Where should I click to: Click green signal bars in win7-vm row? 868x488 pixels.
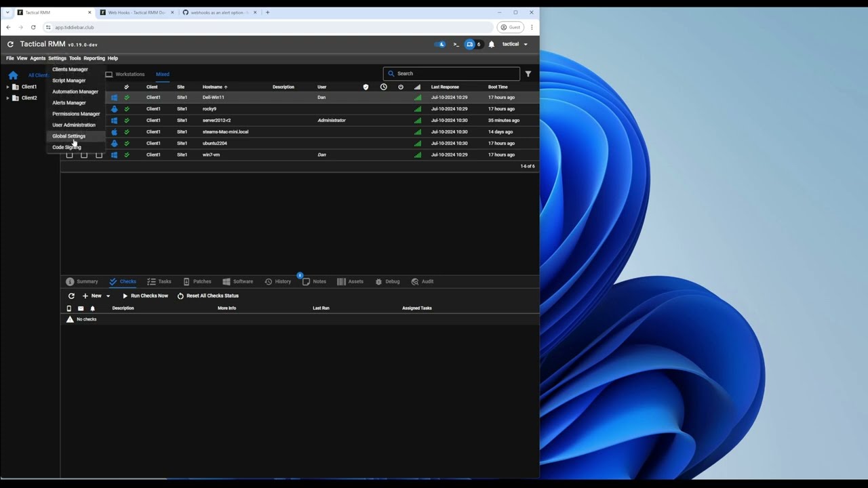418,155
